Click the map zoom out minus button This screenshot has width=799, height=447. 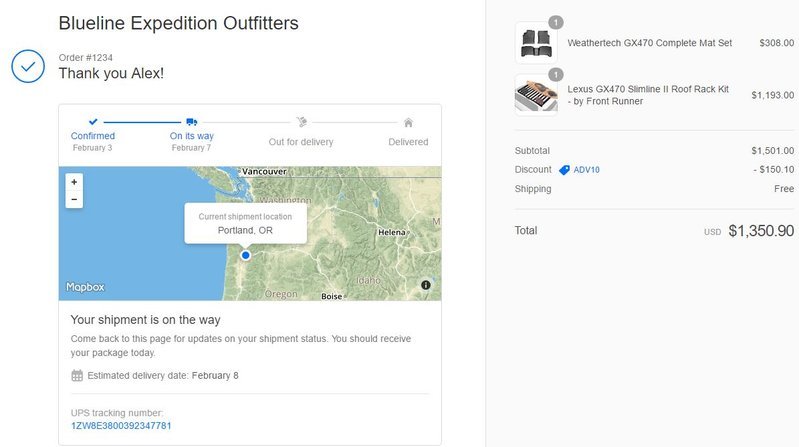pyautogui.click(x=74, y=199)
